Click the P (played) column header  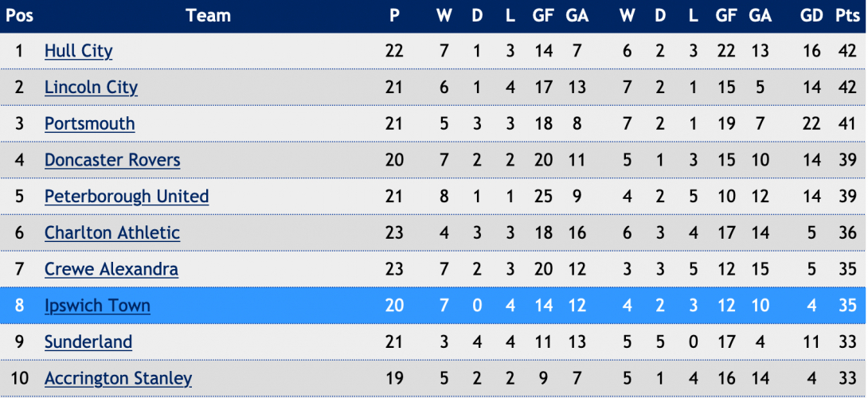(394, 15)
